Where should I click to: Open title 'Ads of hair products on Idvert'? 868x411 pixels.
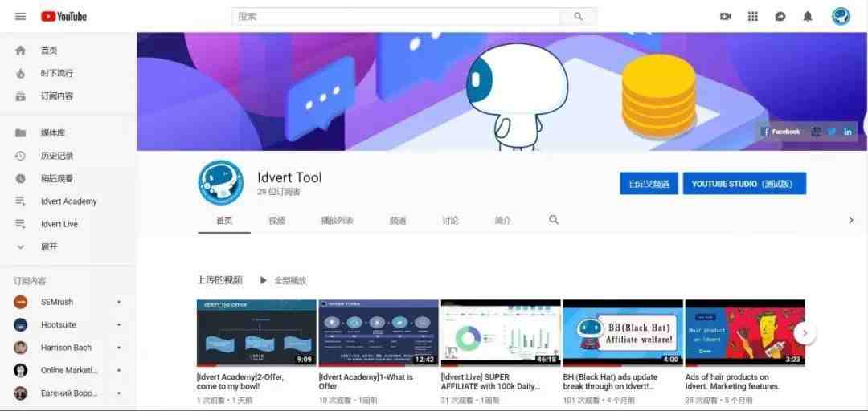click(732, 381)
